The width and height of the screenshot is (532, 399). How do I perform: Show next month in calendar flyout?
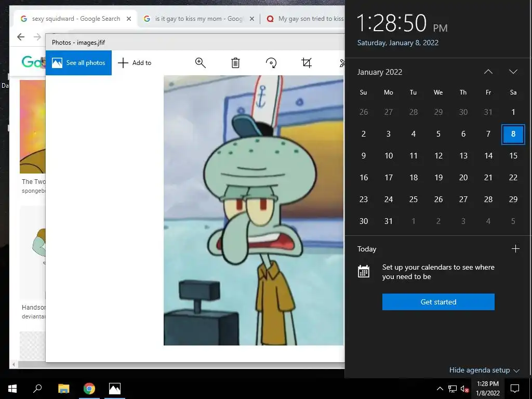coord(513,72)
